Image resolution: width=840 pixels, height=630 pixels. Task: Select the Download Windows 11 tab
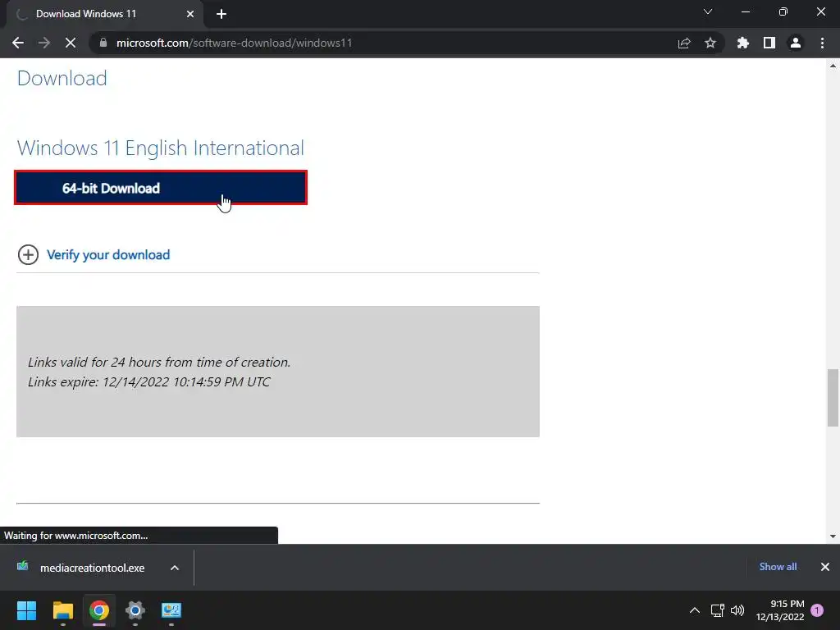coord(105,14)
